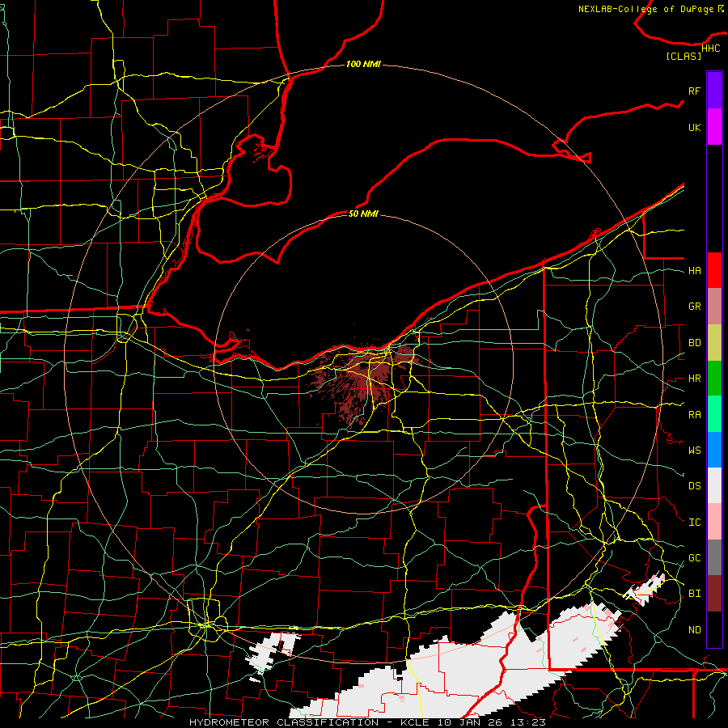Image resolution: width=728 pixels, height=728 pixels.
Task: Click the NEXLAB-College of DuPage text
Action: pyautogui.click(x=645, y=9)
